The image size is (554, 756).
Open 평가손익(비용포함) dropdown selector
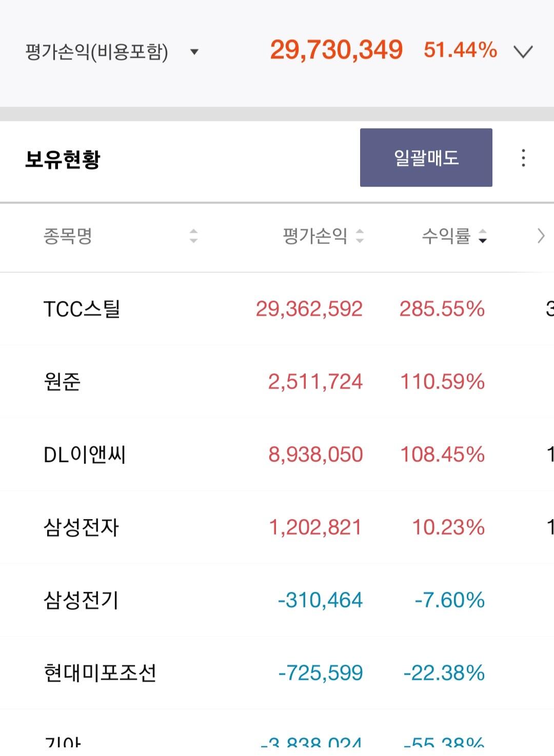pos(194,52)
